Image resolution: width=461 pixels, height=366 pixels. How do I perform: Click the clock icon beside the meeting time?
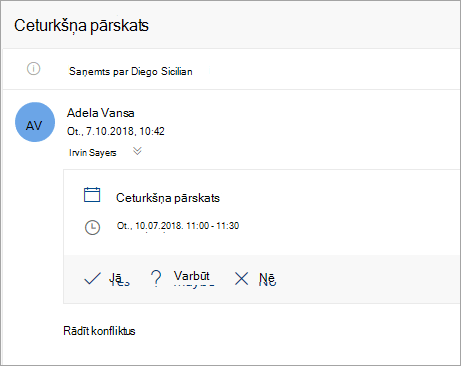(x=92, y=227)
